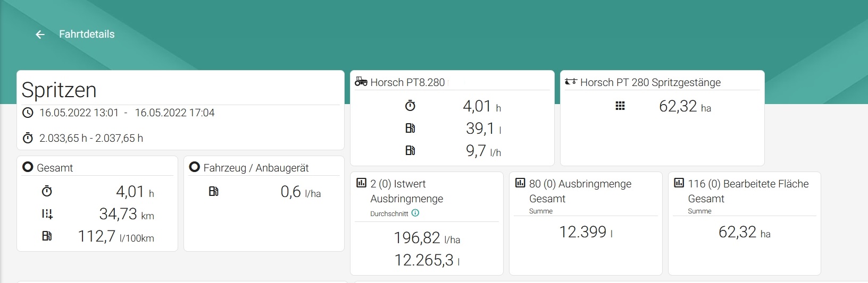Click the grid area icon next to 62,32 ha
The width and height of the screenshot is (868, 283).
(620, 106)
